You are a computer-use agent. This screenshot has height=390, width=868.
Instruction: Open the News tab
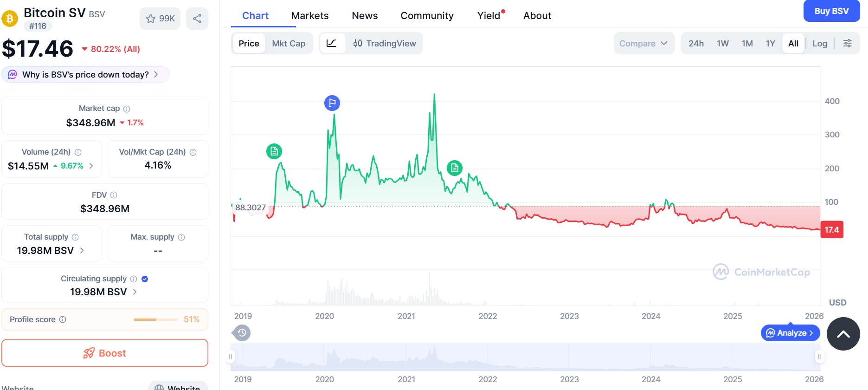(365, 15)
